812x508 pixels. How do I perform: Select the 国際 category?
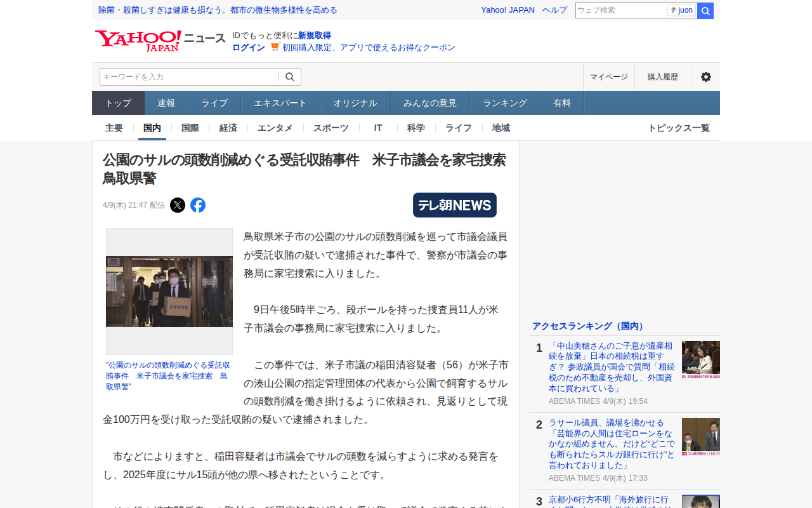coord(190,128)
